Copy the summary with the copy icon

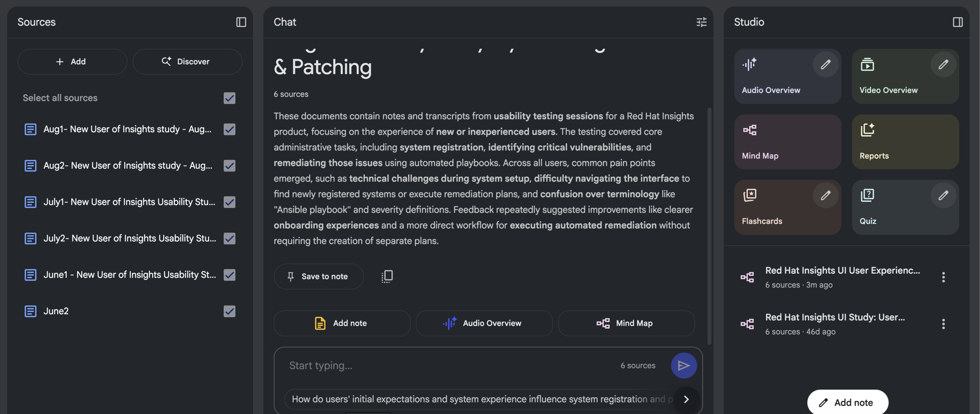click(387, 277)
